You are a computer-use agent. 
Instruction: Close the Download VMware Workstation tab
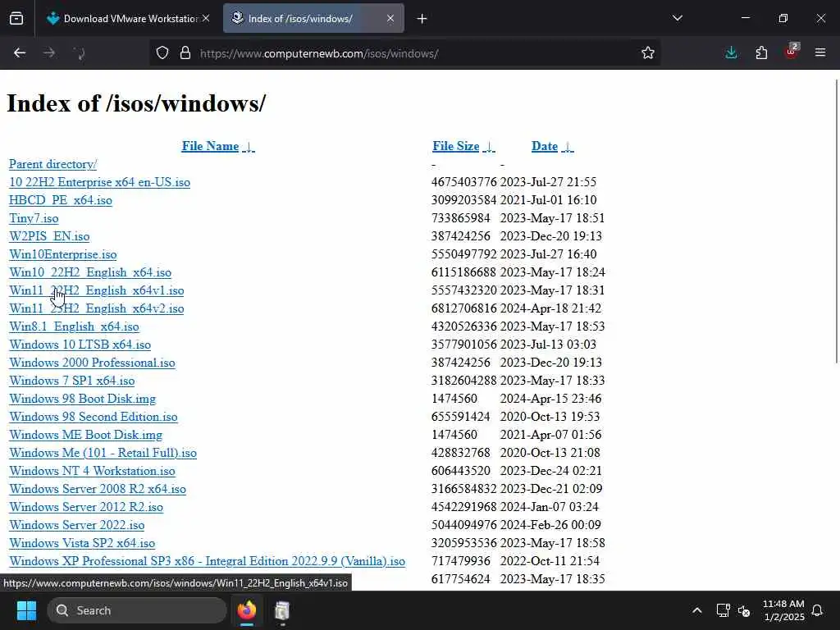pyautogui.click(x=206, y=18)
